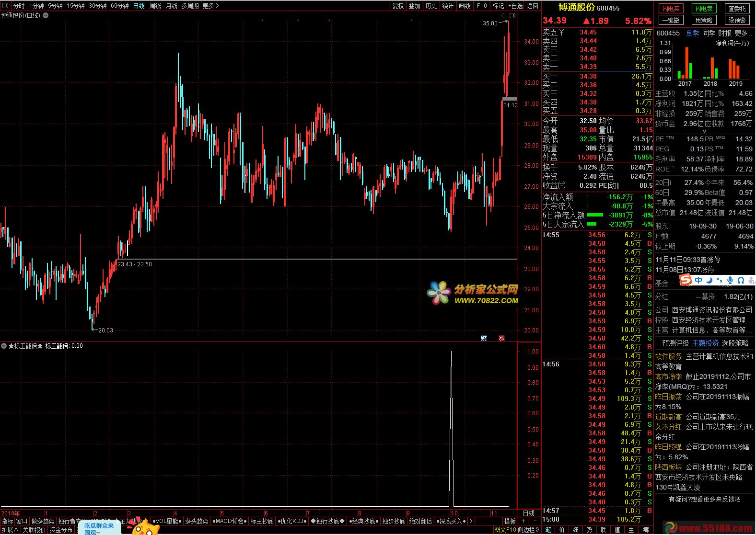Select the 5分钟 period tab

pos(55,6)
